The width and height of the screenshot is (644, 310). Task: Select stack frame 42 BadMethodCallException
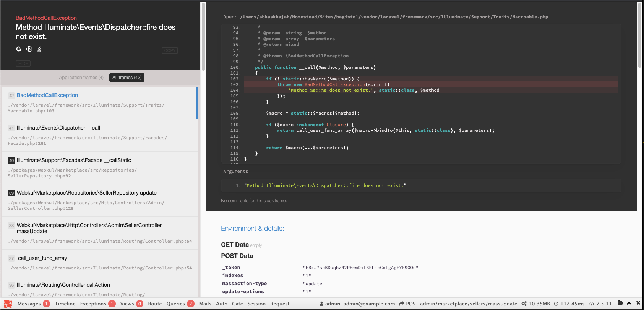99,103
